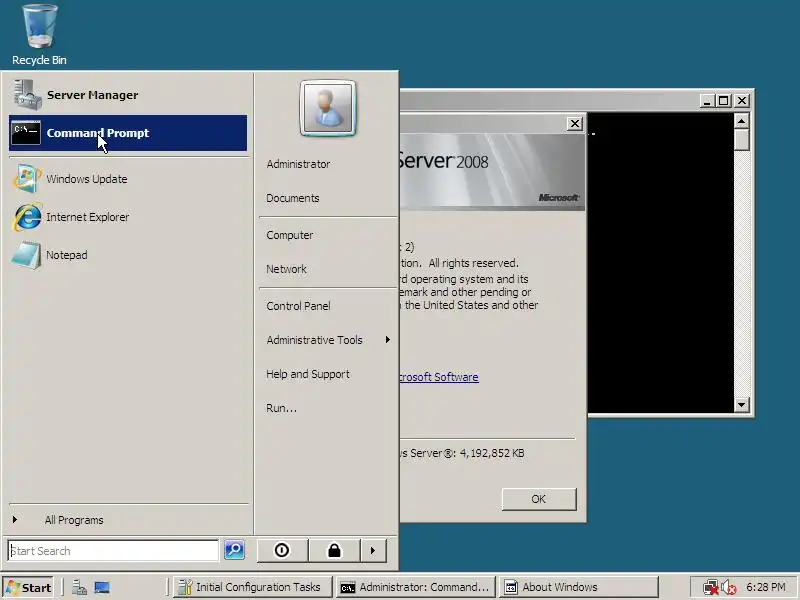Click inside the Start Search box
The image size is (800, 600).
pos(113,551)
